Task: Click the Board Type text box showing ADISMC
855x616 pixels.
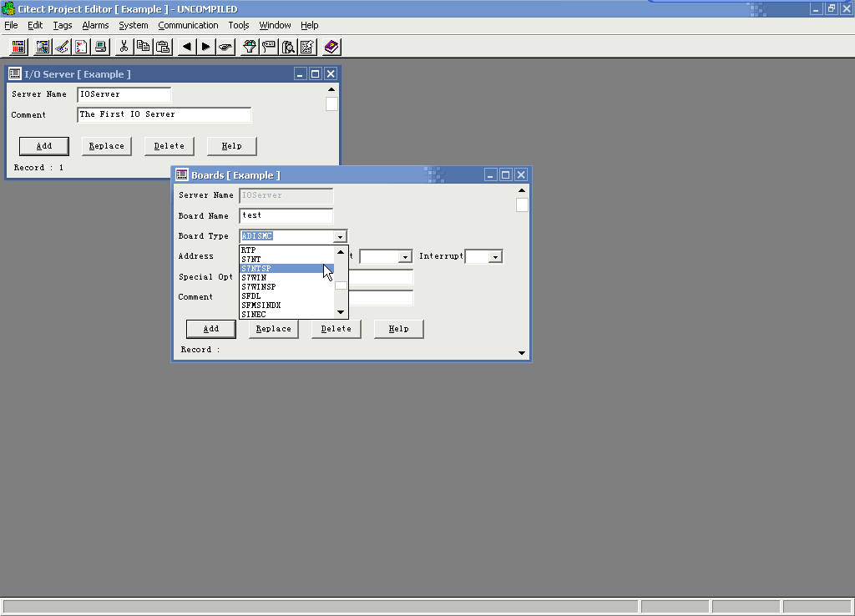Action: click(x=287, y=236)
